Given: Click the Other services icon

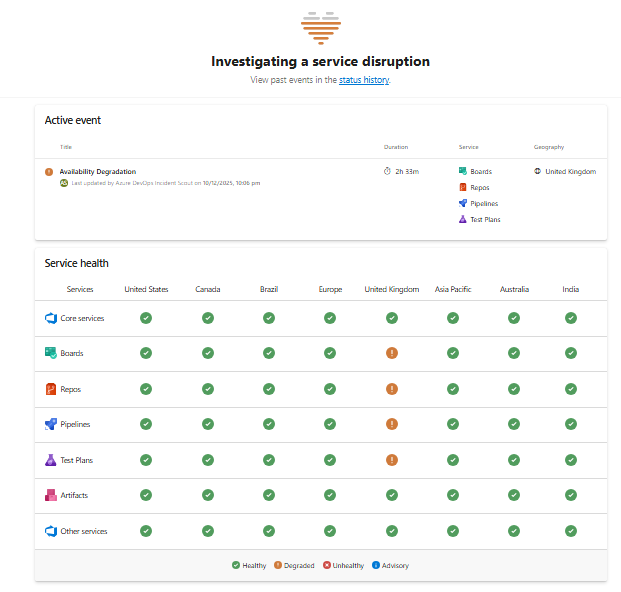Looking at the screenshot, I should pyautogui.click(x=51, y=531).
